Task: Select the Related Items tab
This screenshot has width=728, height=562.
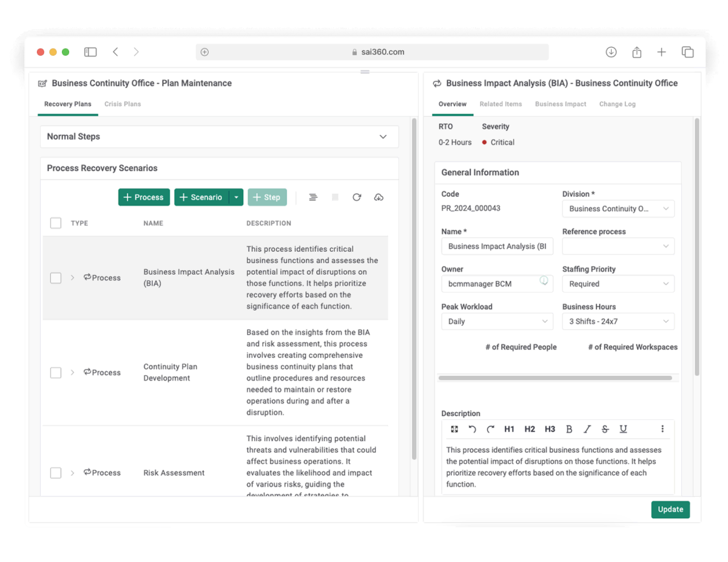Action: 500,104
